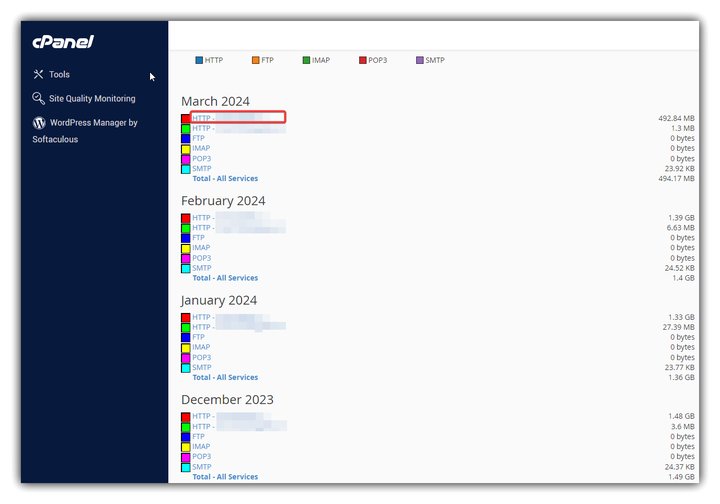Open IMAP link under March 2024
This screenshot has width=720, height=504.
(201, 148)
